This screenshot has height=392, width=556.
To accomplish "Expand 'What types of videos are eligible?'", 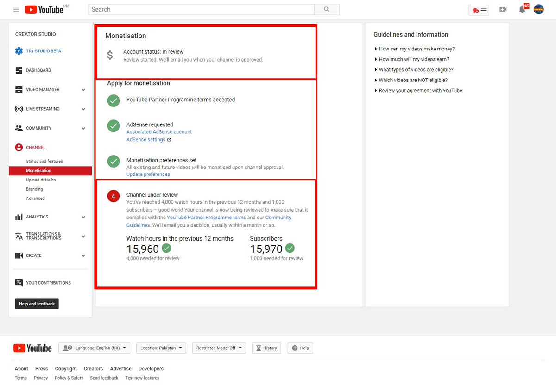I will tap(414, 70).
